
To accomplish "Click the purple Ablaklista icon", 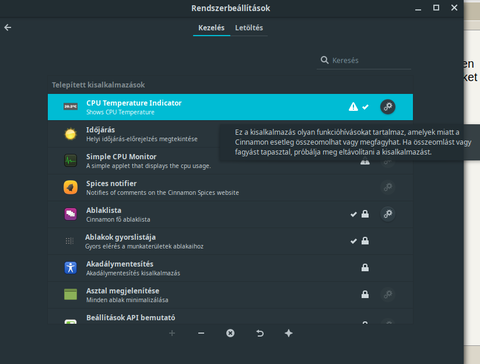I will point(70,214).
